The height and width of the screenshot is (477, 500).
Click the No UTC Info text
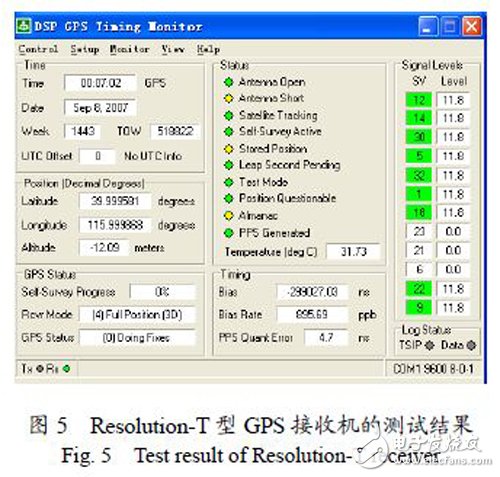[153, 156]
